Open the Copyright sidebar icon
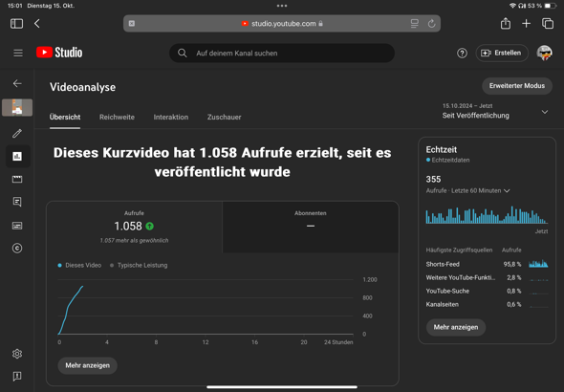The width and height of the screenshot is (564, 392). tap(17, 249)
